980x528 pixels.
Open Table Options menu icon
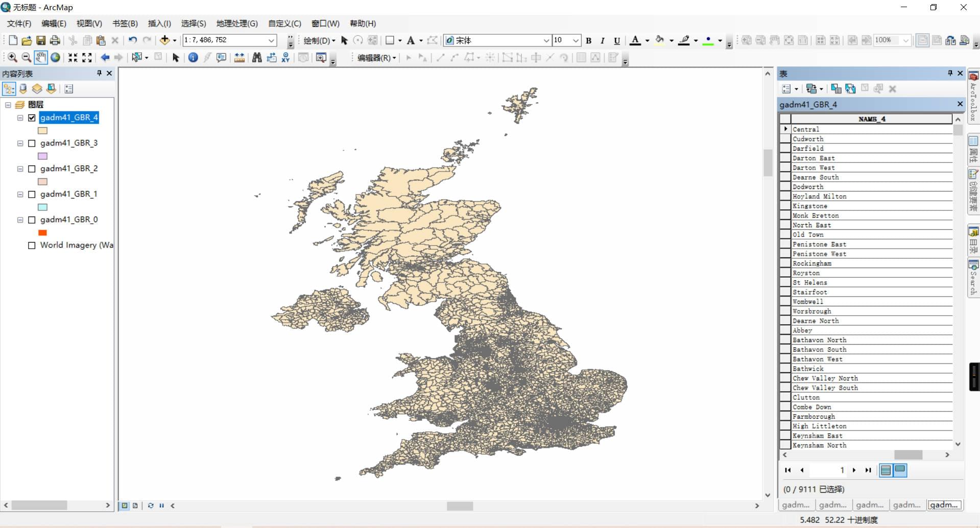tap(790, 89)
